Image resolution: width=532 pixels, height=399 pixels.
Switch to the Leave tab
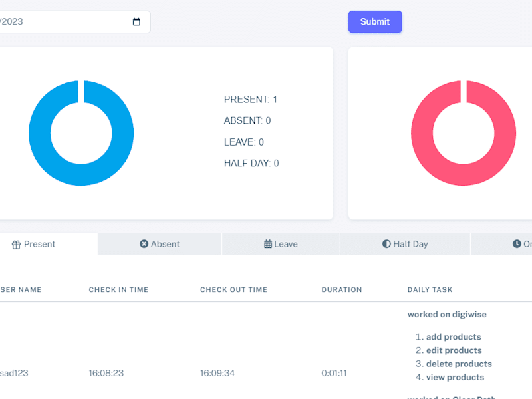281,244
